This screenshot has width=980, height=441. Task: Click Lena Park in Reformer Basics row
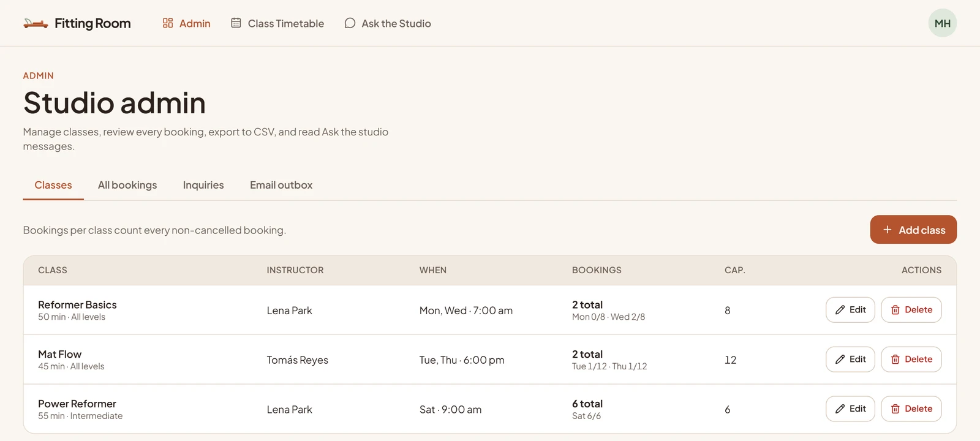tap(289, 311)
